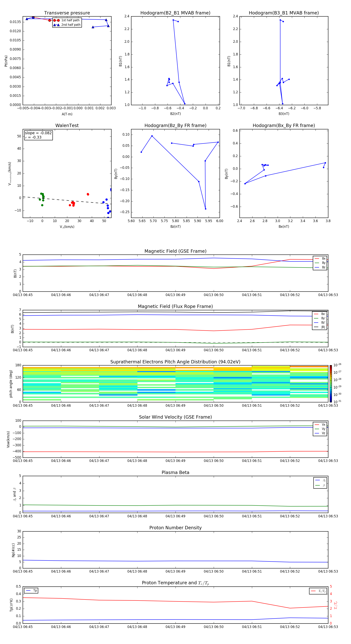351x644 pixels.
Task: Click the 'Magnetic Field (GSE Frame)' title
Action: coord(175,251)
